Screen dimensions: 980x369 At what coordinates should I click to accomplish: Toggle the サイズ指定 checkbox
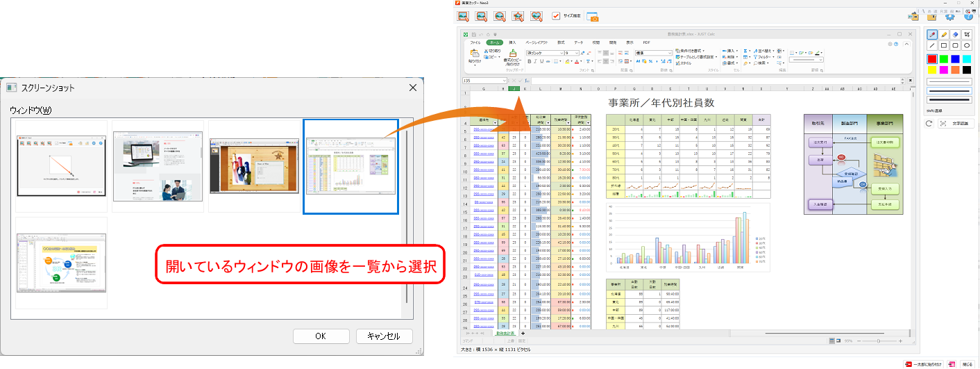coord(556,16)
